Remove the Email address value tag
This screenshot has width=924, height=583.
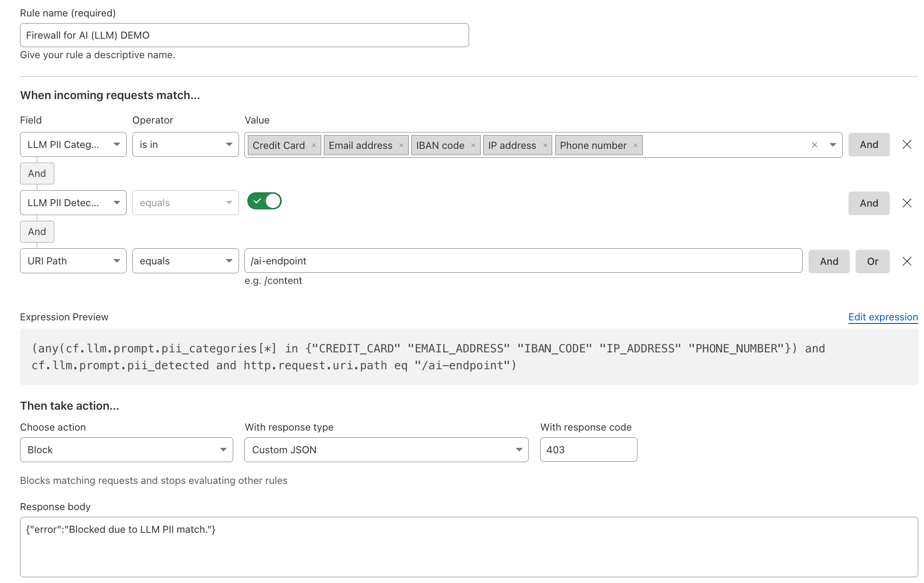(x=401, y=145)
